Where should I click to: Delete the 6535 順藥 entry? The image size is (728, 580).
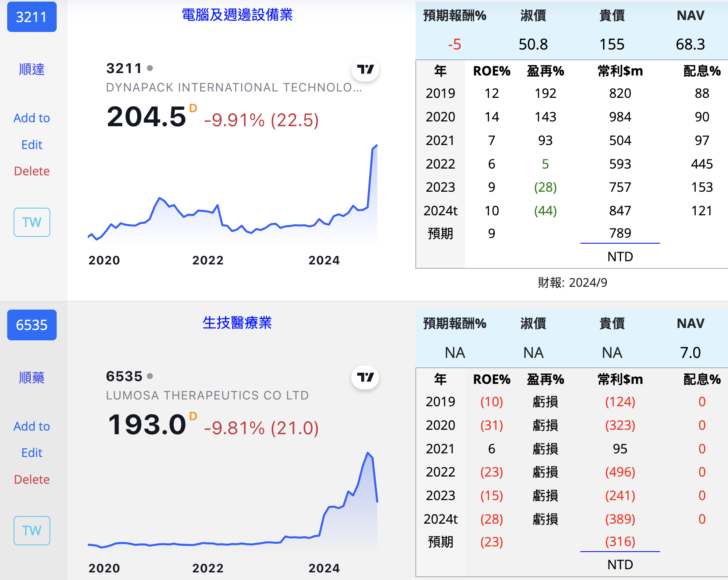(x=32, y=479)
